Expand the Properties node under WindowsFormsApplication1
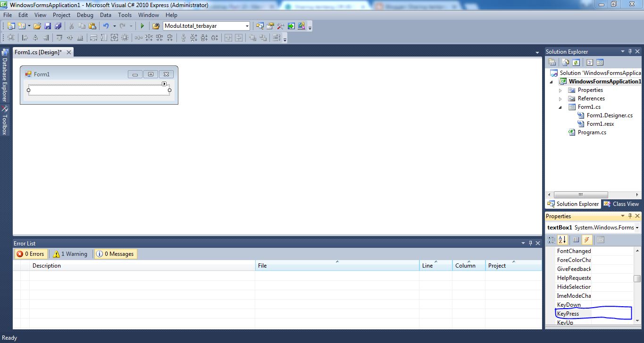 click(560, 90)
